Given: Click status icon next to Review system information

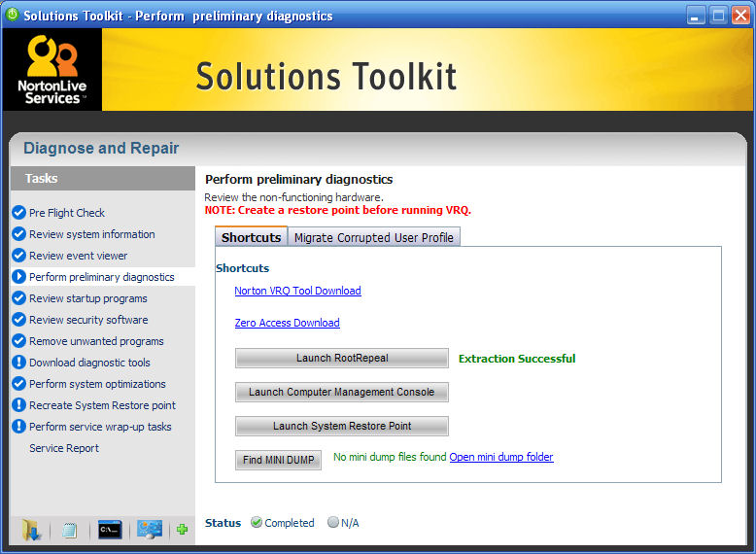Looking at the screenshot, I should pyautogui.click(x=18, y=234).
